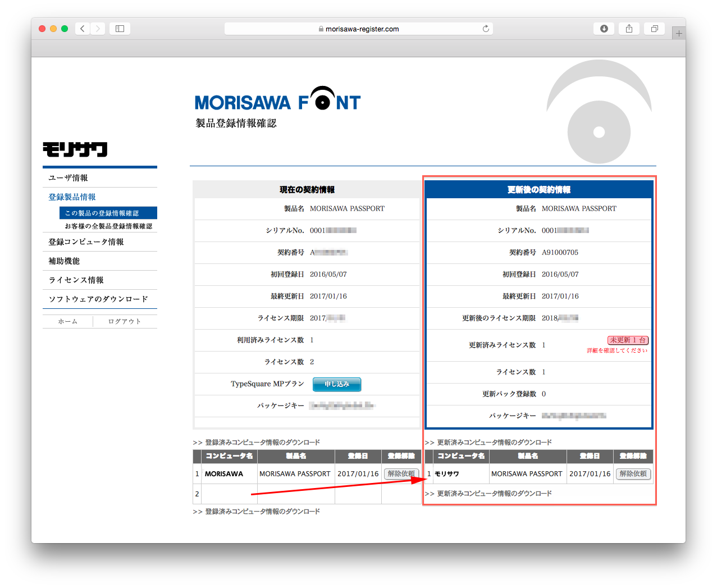Screen dimensions: 717x588
Task: Open the Safari downloads list
Action: 604,29
